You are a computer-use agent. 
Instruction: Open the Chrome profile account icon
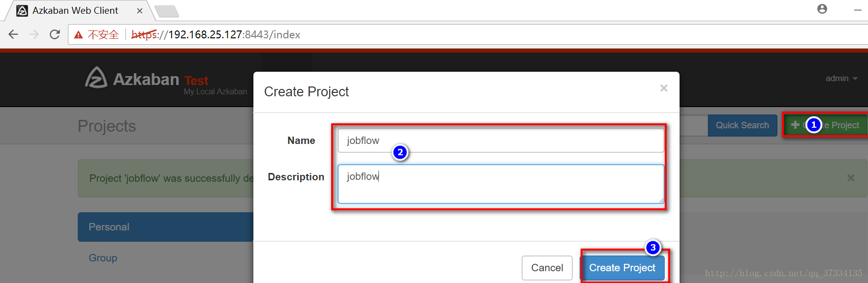click(x=822, y=9)
